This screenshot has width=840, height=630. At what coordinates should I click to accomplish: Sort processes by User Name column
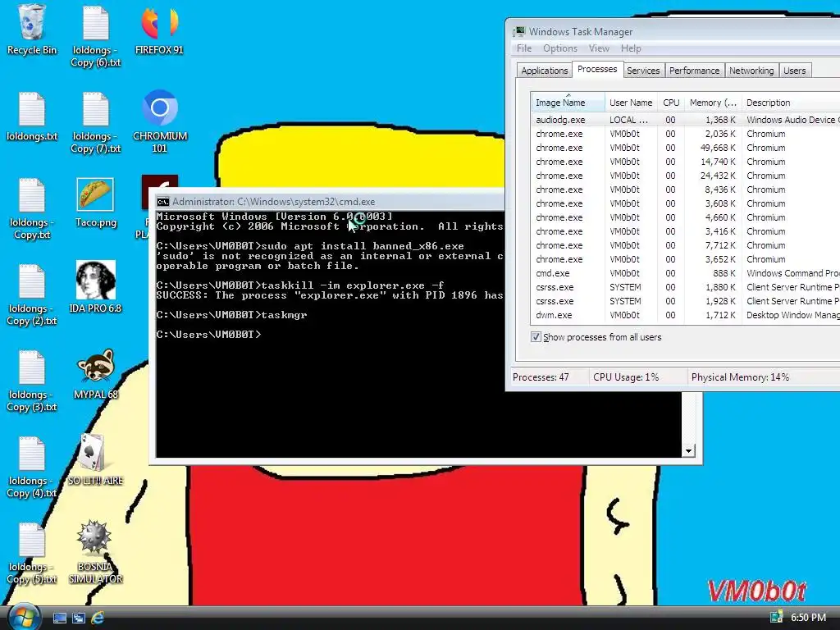click(631, 102)
